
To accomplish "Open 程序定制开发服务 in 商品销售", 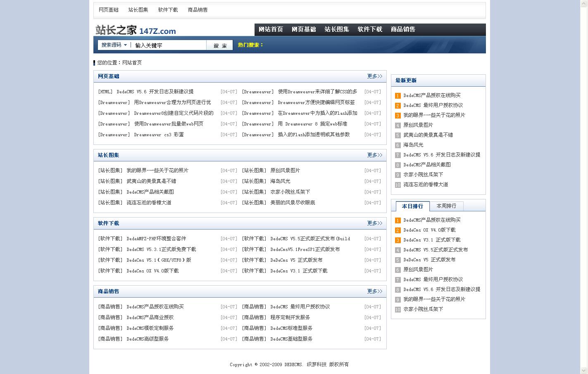I will [290, 317].
